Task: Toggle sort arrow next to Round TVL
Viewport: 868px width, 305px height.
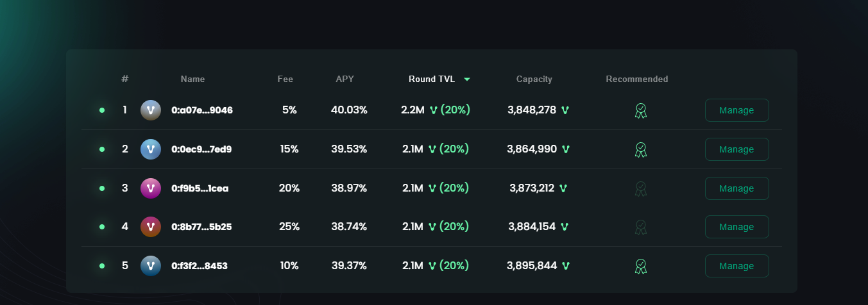Action: tap(467, 79)
